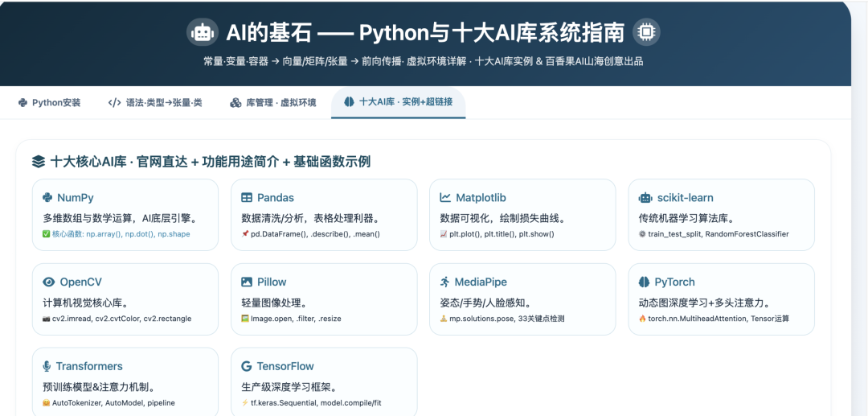Click torch.nn.MultiheadAttention text
868x416 pixels.
(714, 319)
